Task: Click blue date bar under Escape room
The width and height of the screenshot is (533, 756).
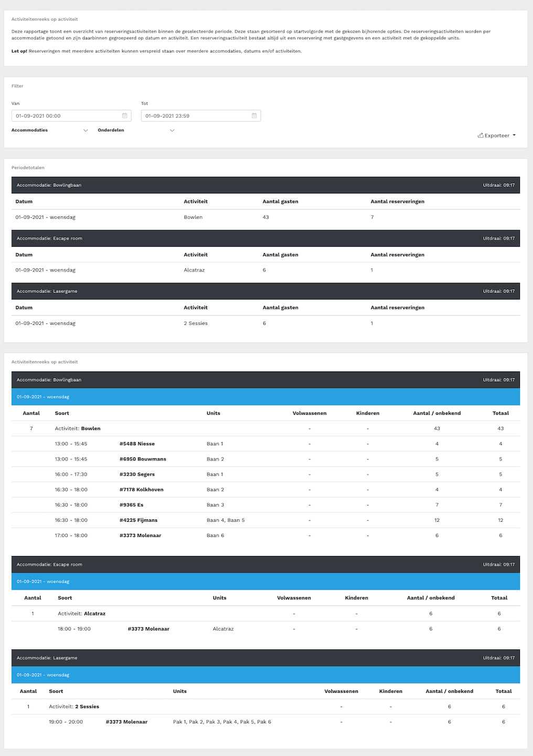Action: point(265,582)
